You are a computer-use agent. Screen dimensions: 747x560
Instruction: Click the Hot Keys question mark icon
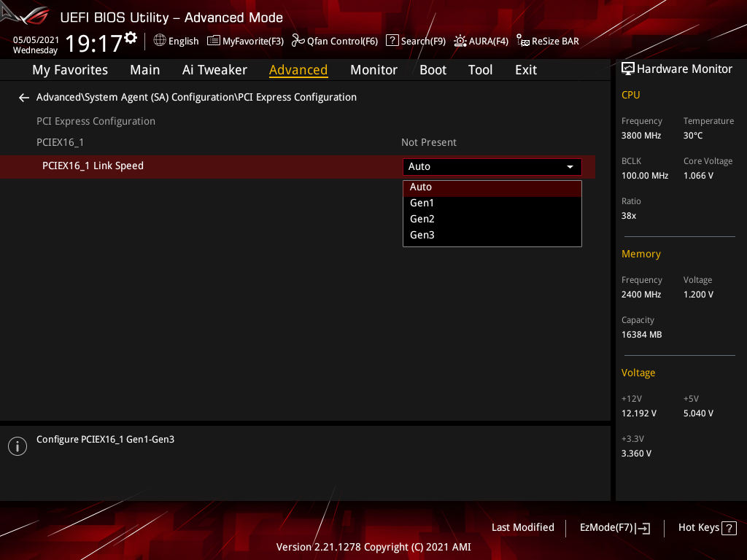pyautogui.click(x=729, y=528)
